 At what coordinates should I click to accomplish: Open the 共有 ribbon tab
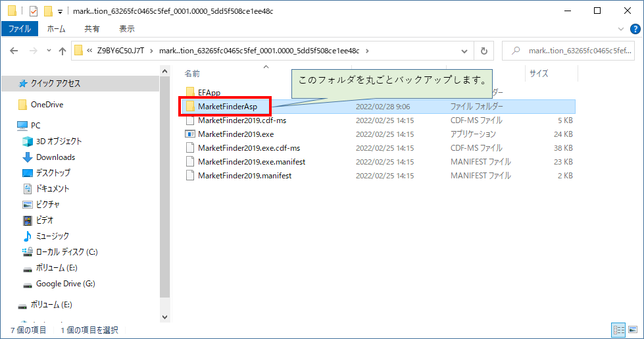(x=91, y=29)
